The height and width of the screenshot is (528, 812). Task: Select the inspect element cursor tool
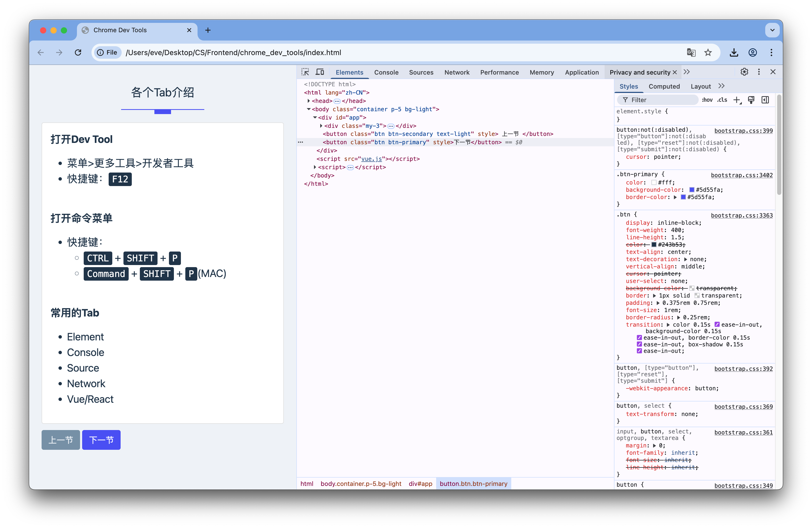(x=305, y=72)
